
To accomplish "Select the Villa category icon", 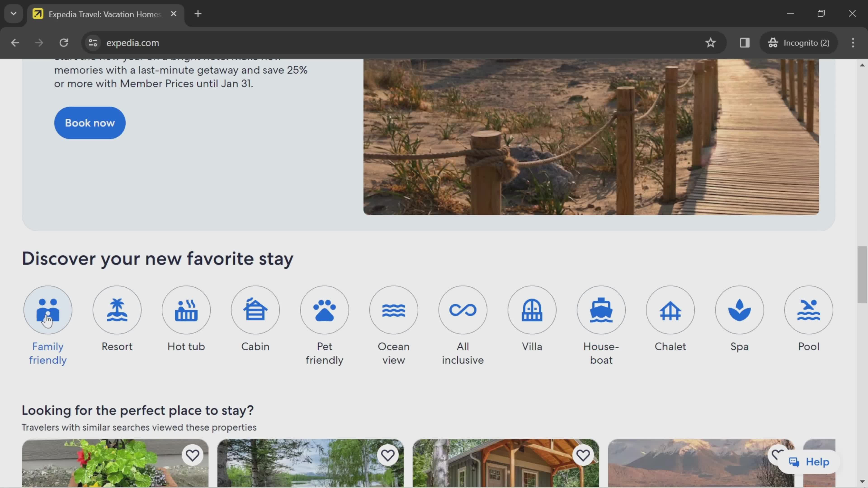I will tap(532, 310).
